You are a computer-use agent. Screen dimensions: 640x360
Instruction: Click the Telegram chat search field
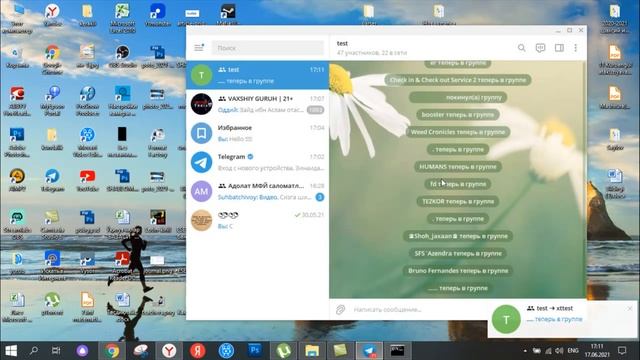point(268,48)
